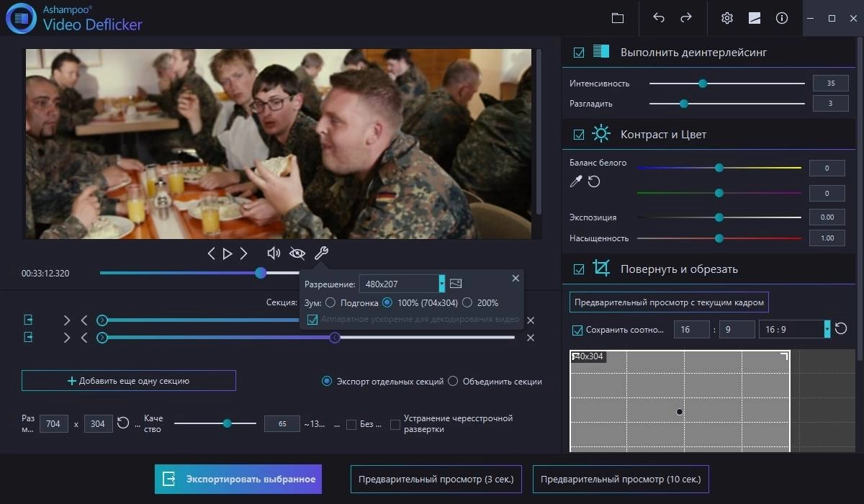Viewport: 864px width, 504px height.
Task: Click the sun icon for Контраст и Цвет
Action: 601,134
